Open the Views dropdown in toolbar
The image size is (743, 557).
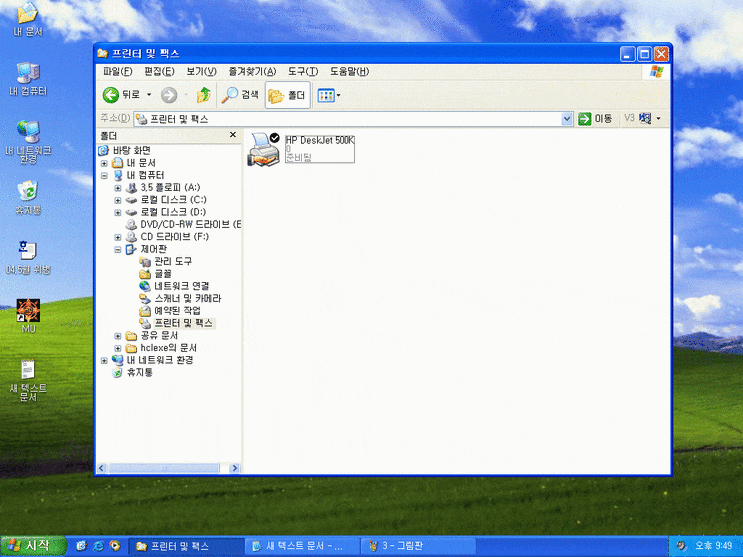(329, 95)
